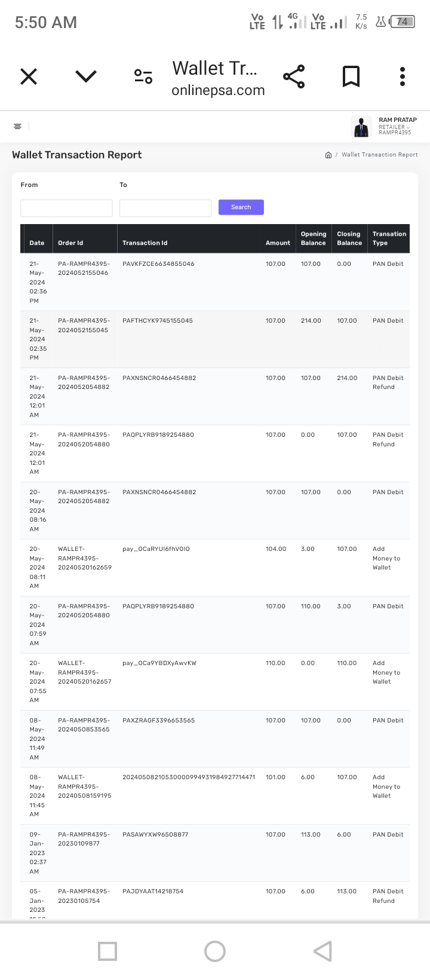Image resolution: width=430 pixels, height=980 pixels.
Task: Tap the Android back navigation button
Action: [322, 951]
